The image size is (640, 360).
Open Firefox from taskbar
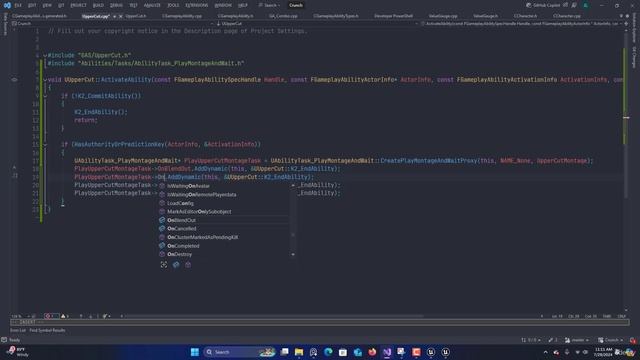[372, 352]
